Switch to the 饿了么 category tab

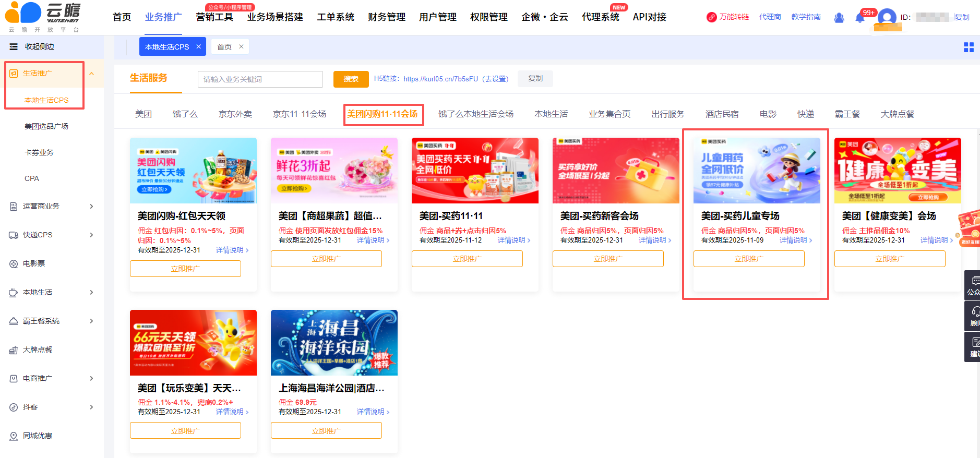point(185,114)
